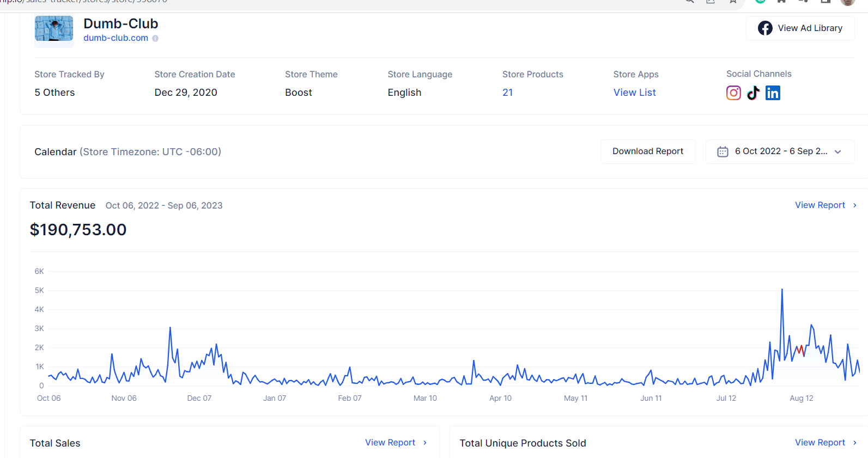Expand the date range dropdown chevron
This screenshot has height=458, width=868.
coord(838,152)
